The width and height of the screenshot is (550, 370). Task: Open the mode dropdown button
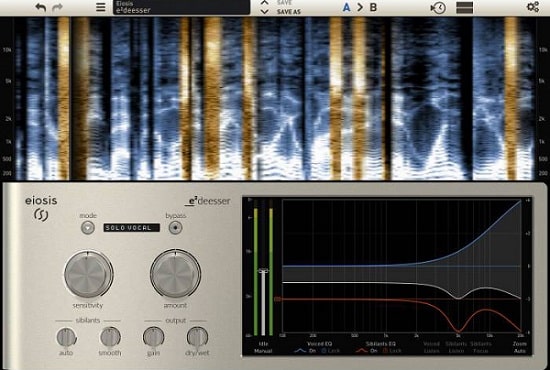pos(88,228)
